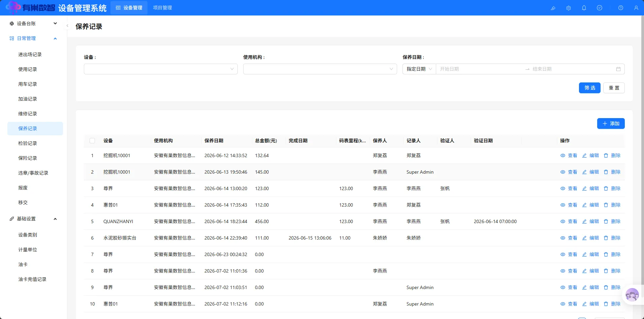Open 报废 in the sidebar
Viewport: 644px width, 319px height.
pyautogui.click(x=35, y=188)
